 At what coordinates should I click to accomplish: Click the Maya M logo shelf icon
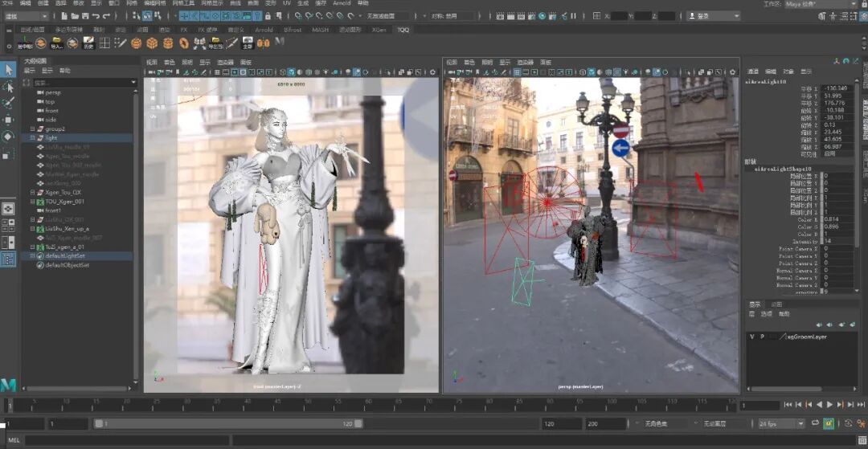pos(280,43)
